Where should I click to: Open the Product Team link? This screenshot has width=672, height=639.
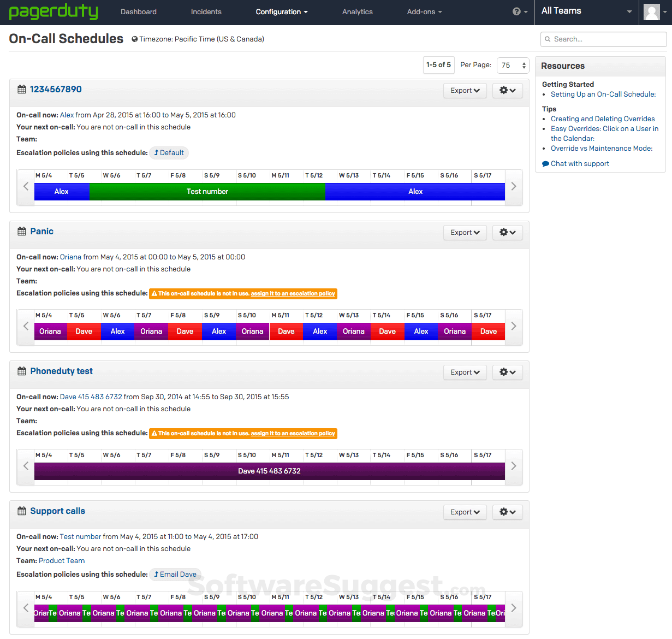pyautogui.click(x=61, y=560)
